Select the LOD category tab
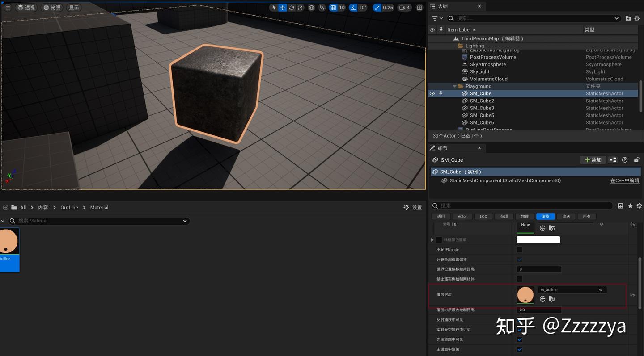644x356 pixels. click(x=483, y=217)
